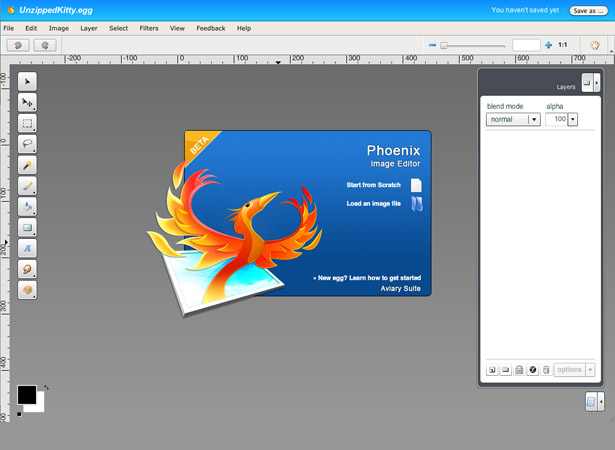The height and width of the screenshot is (450, 615).
Task: Select the color palette tool
Action: click(x=27, y=290)
